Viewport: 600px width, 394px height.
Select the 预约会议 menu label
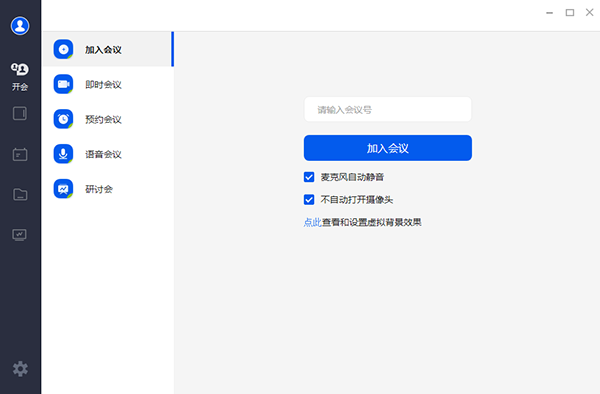pyautogui.click(x=103, y=119)
